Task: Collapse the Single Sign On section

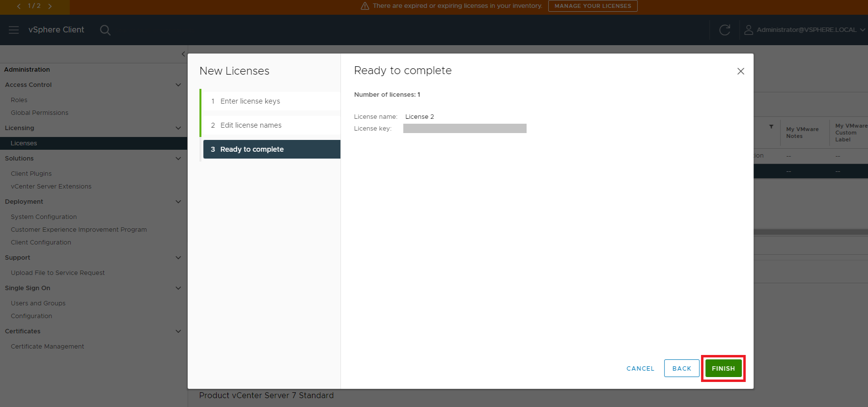Action: (x=178, y=288)
